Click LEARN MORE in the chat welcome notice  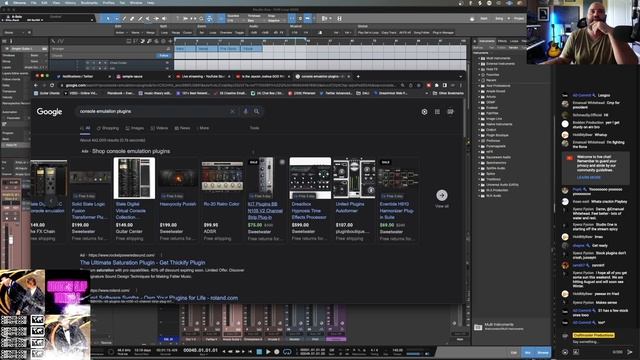[x=589, y=178]
